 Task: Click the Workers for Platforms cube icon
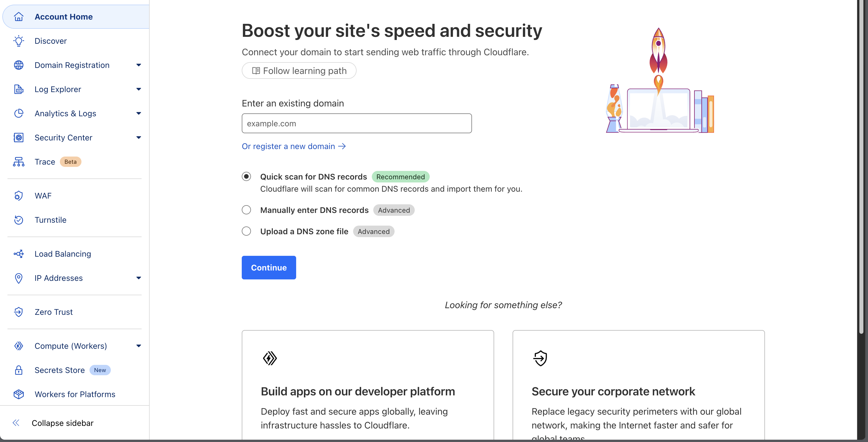(18, 394)
